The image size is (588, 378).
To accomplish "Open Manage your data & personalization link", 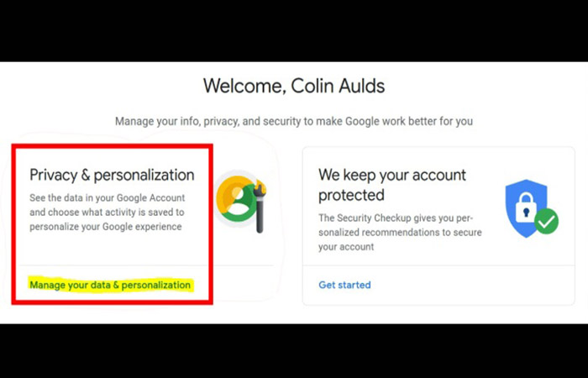I will tap(110, 285).
